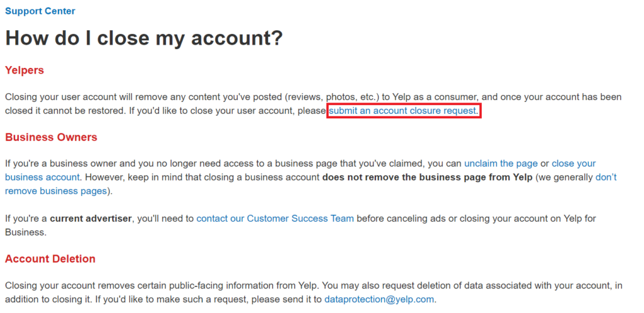This screenshot has width=644, height=313.
Task: Follow the "unclaim the page" link
Action: click(x=501, y=163)
